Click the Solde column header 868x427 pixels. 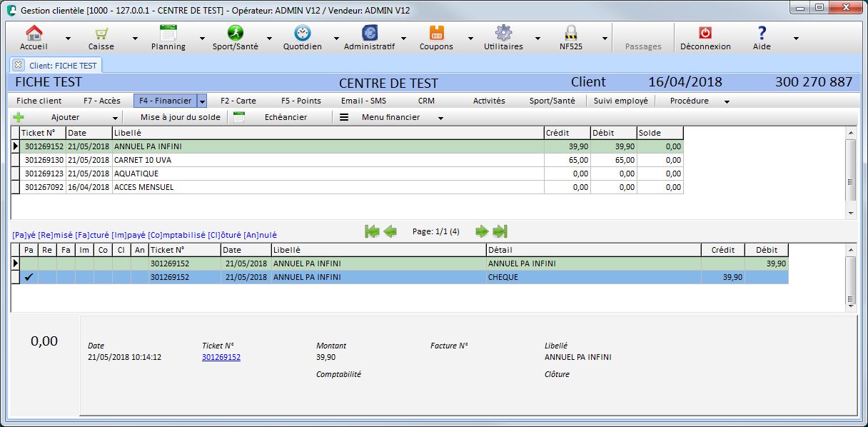click(660, 133)
